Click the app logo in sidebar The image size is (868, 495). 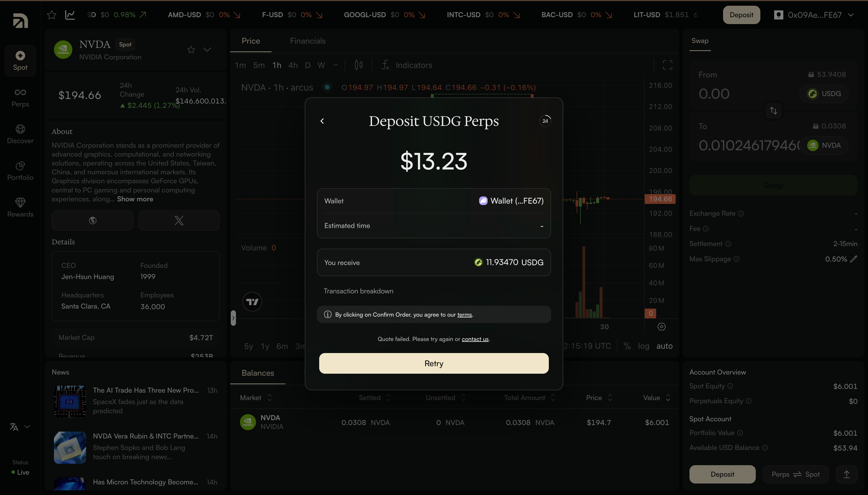click(x=20, y=20)
